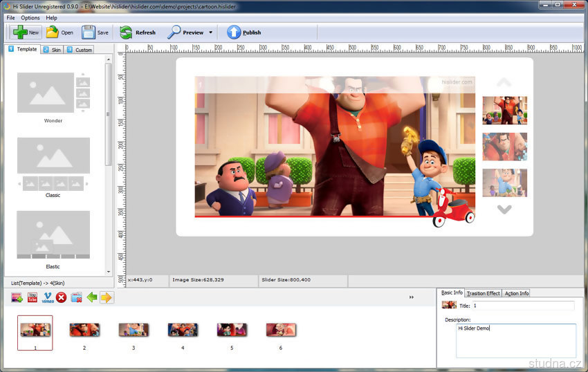Add a YouTube video slide
Viewport: 588px width, 372px height.
[x=33, y=297]
